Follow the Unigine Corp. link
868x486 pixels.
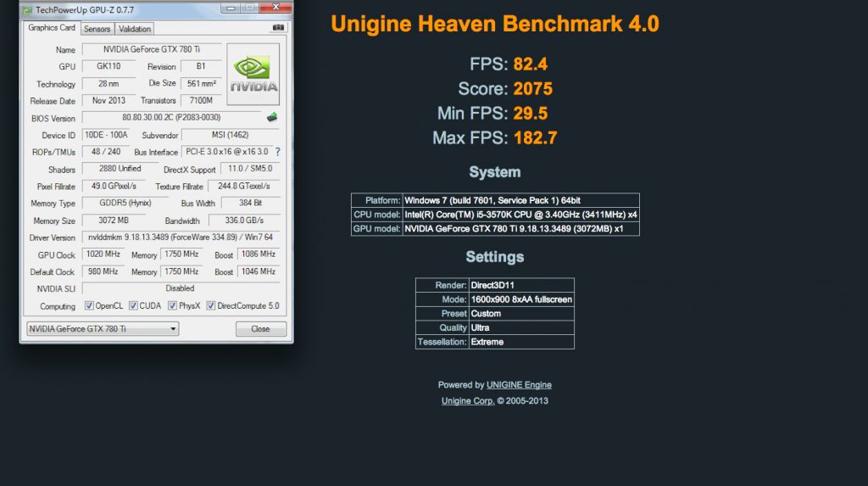[x=468, y=401]
